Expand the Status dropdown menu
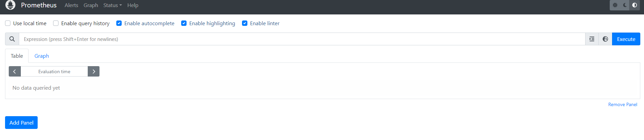The width and height of the screenshot is (644, 140). [x=113, y=5]
